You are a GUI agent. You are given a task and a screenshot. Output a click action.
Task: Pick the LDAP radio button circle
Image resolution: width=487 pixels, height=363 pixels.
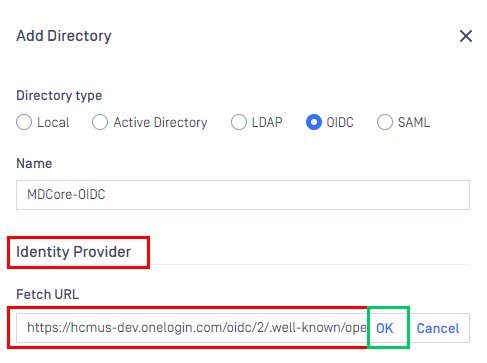click(239, 122)
